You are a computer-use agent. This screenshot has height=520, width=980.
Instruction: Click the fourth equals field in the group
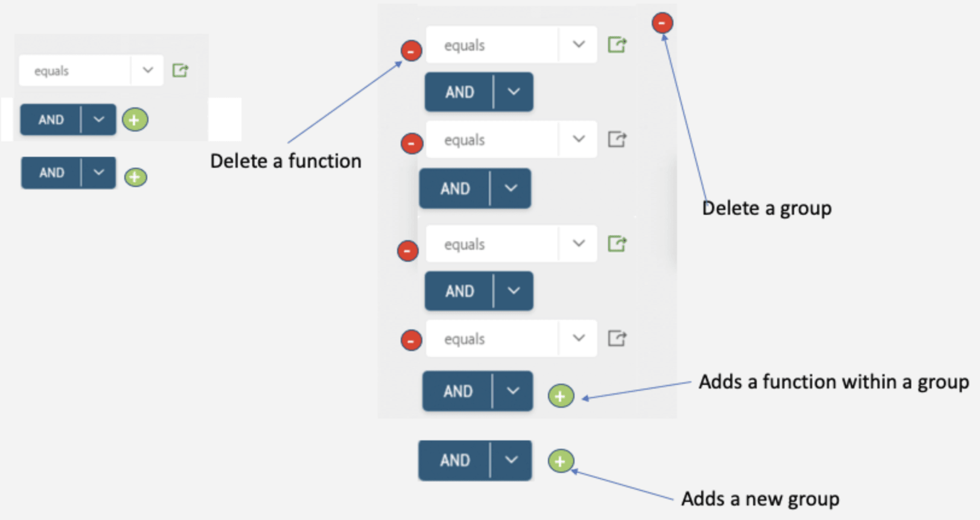tap(492, 339)
